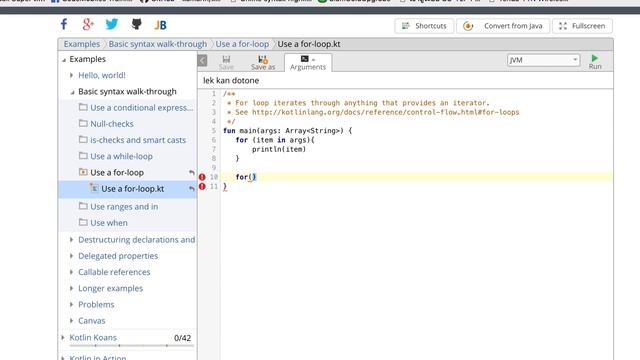Viewport: 640px width, 360px height.
Task: Click error marker on line 10
Action: click(202, 177)
